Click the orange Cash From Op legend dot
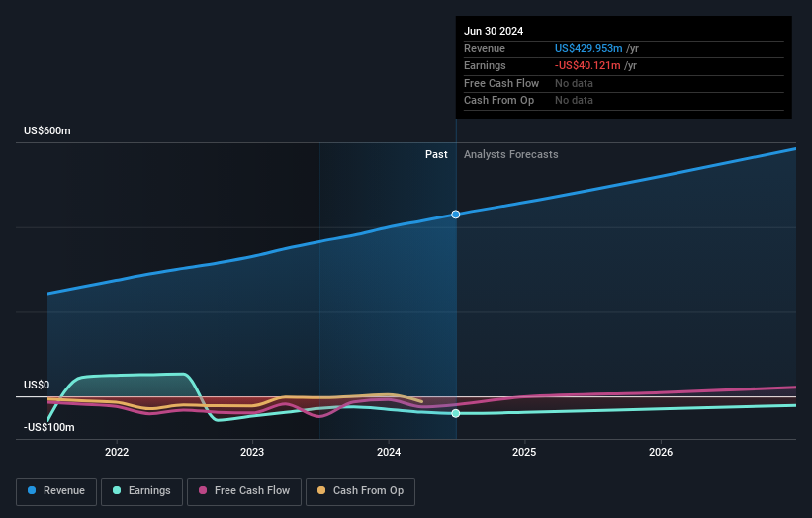 click(x=321, y=490)
